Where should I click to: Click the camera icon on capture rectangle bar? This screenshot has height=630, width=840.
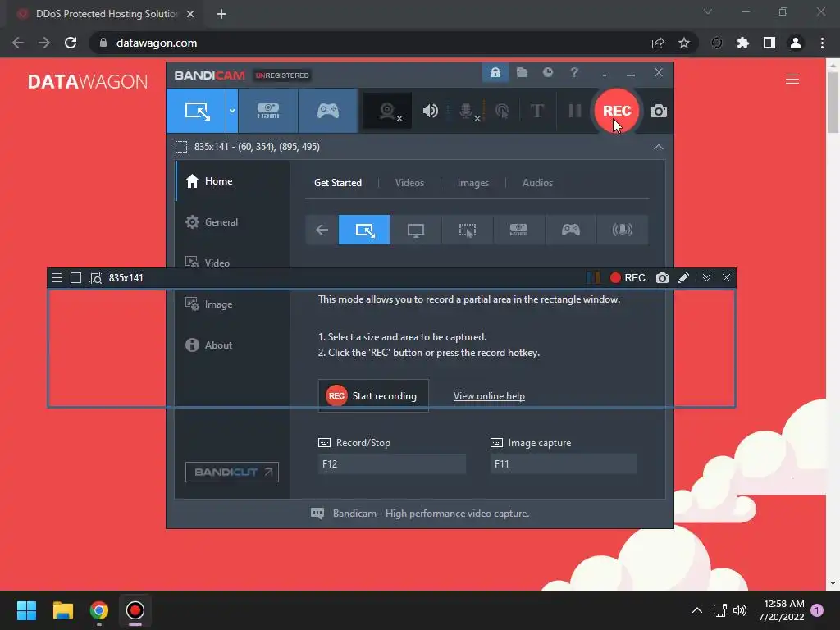coord(663,277)
